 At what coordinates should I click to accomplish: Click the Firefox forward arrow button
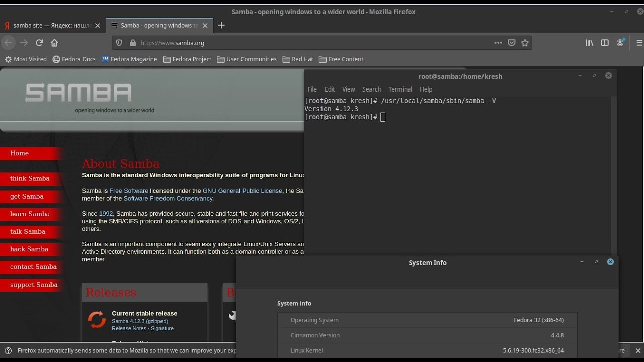tap(24, 43)
